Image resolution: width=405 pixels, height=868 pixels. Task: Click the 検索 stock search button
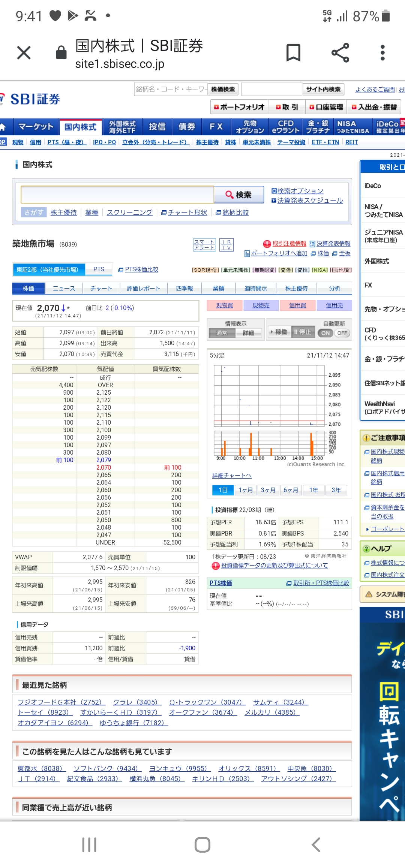(239, 195)
